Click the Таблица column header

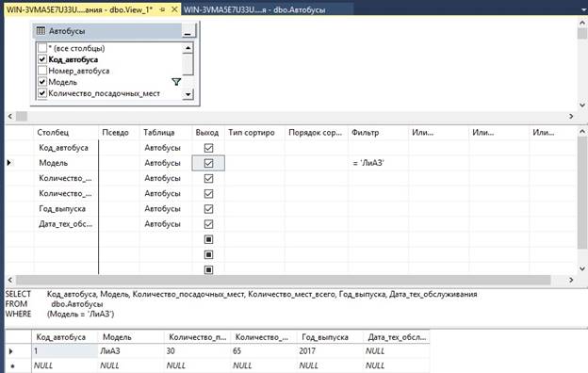(x=166, y=132)
